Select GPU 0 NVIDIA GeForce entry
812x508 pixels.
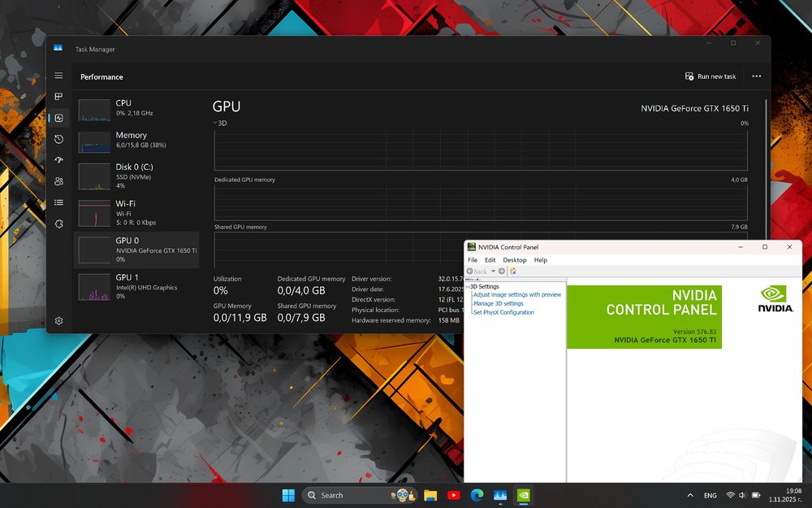point(136,250)
